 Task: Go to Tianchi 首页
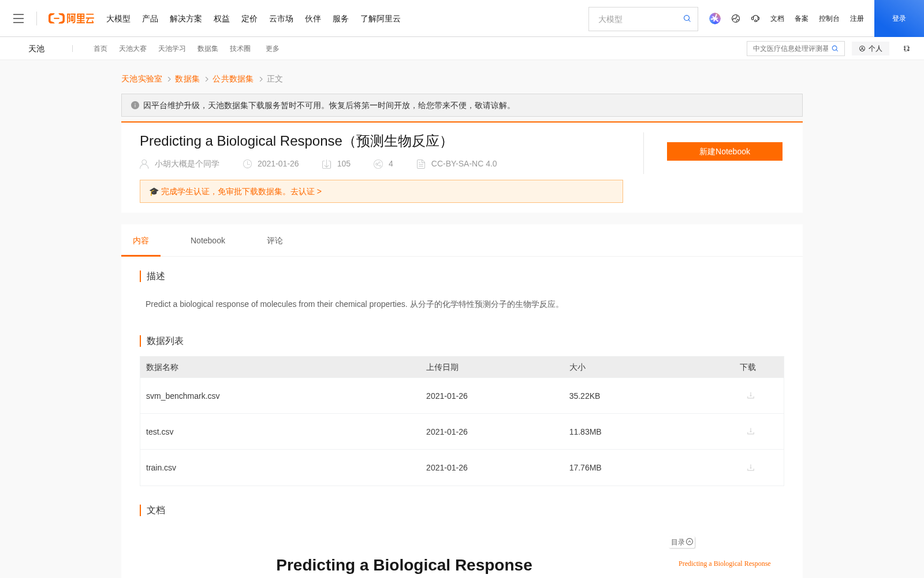tap(100, 49)
